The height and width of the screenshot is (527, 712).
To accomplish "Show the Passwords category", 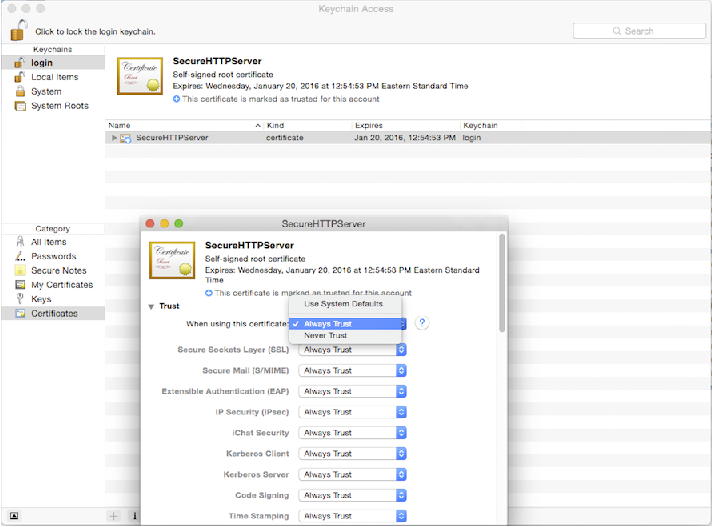I will [x=53, y=256].
